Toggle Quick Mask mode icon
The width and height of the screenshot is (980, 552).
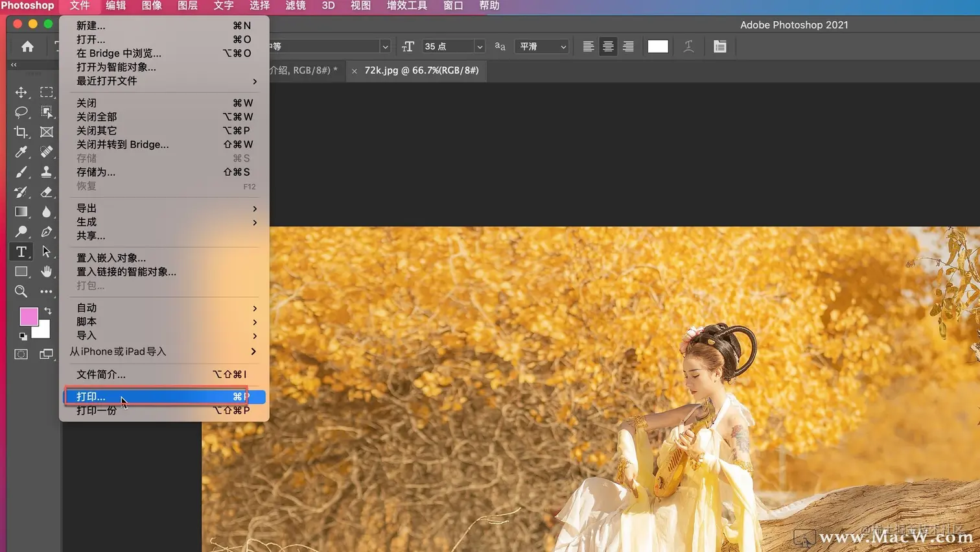[x=21, y=354]
